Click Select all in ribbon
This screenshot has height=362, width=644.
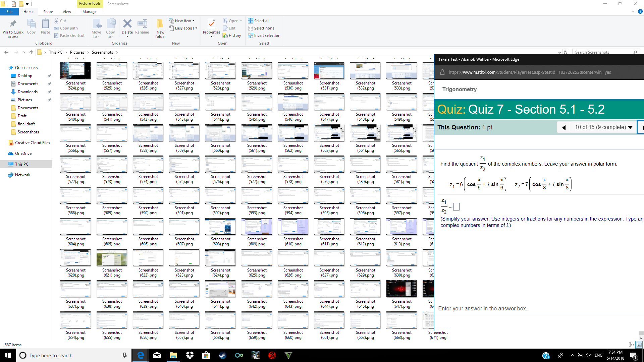tap(259, 21)
